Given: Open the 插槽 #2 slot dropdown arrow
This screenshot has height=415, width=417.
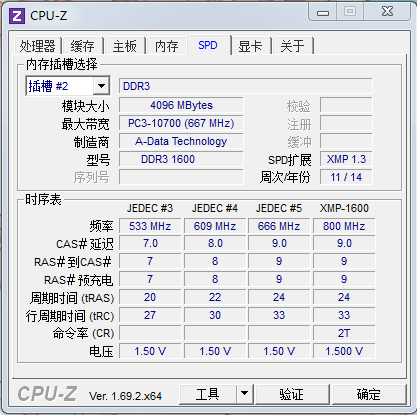Looking at the screenshot, I should tap(101, 86).
